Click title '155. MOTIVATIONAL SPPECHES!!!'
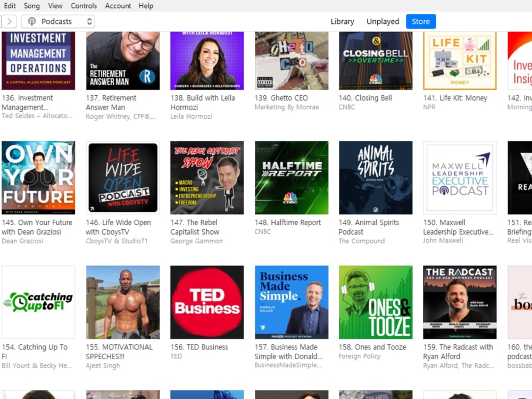The width and height of the screenshot is (532, 399). 119,352
